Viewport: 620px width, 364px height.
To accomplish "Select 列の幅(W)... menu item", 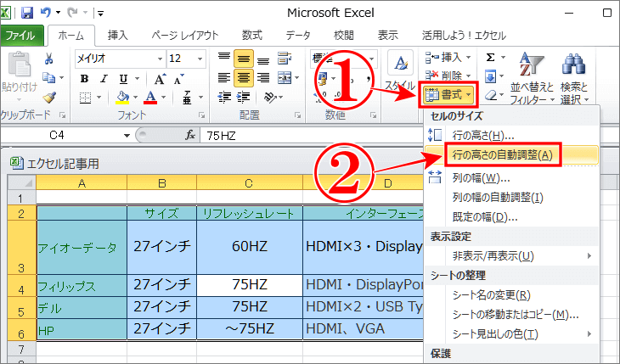I will 511,178.
